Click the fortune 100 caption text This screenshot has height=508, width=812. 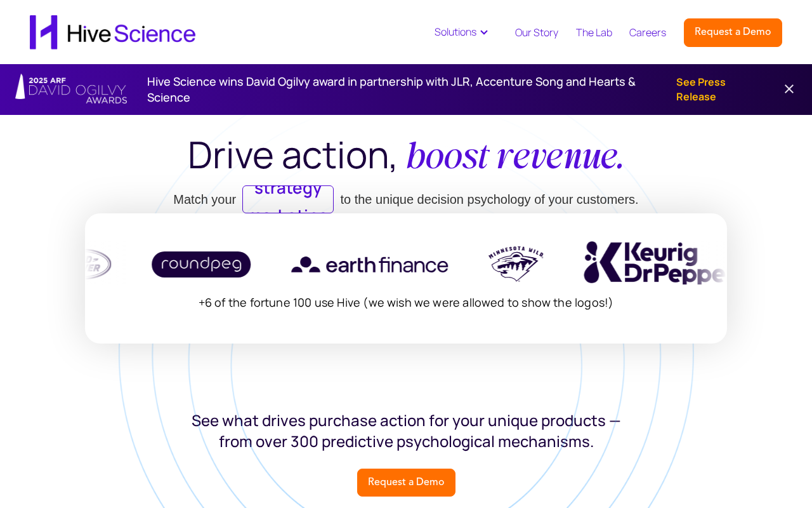click(406, 303)
